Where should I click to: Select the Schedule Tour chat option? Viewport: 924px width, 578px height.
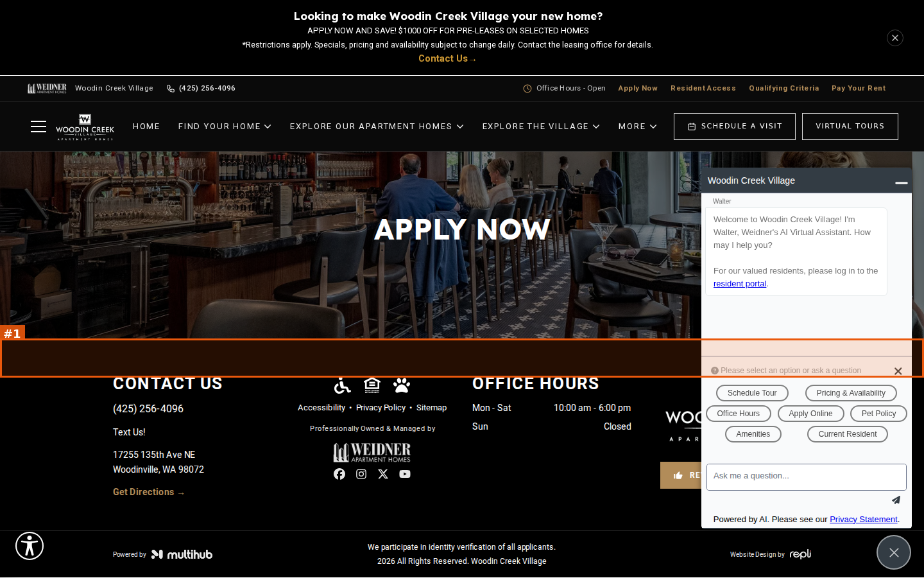tap(752, 393)
